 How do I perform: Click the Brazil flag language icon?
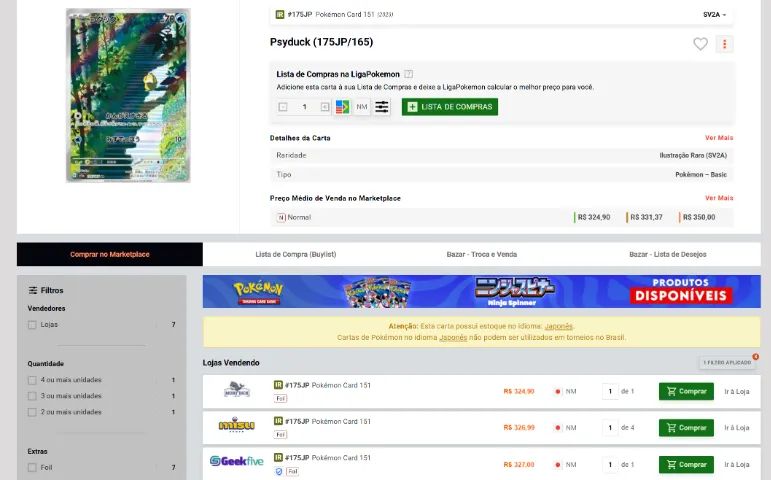pos(342,107)
